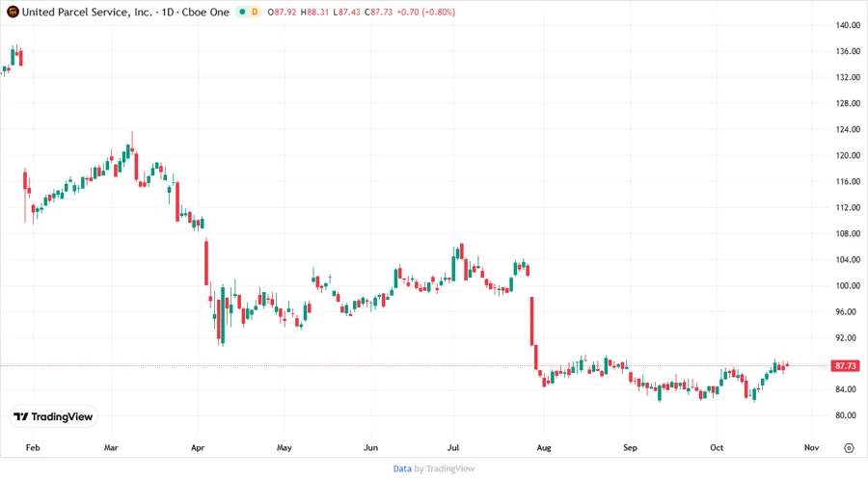Image resolution: width=868 pixels, height=480 pixels.
Task: Open the Data link below chart
Action: (x=402, y=468)
